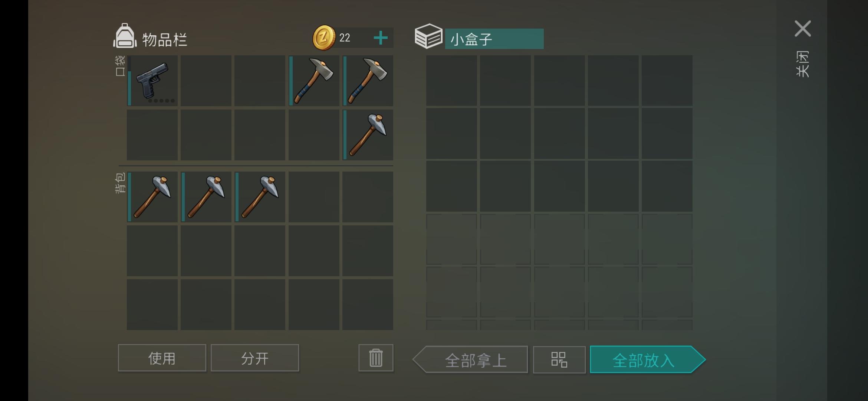Click the trash can delete icon

point(376,358)
